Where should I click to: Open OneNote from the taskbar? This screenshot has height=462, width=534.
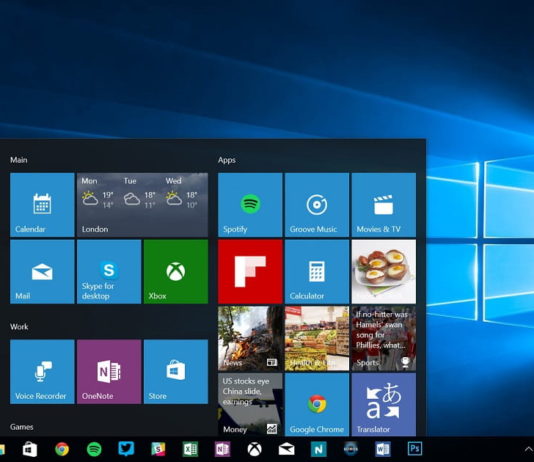tap(222, 449)
